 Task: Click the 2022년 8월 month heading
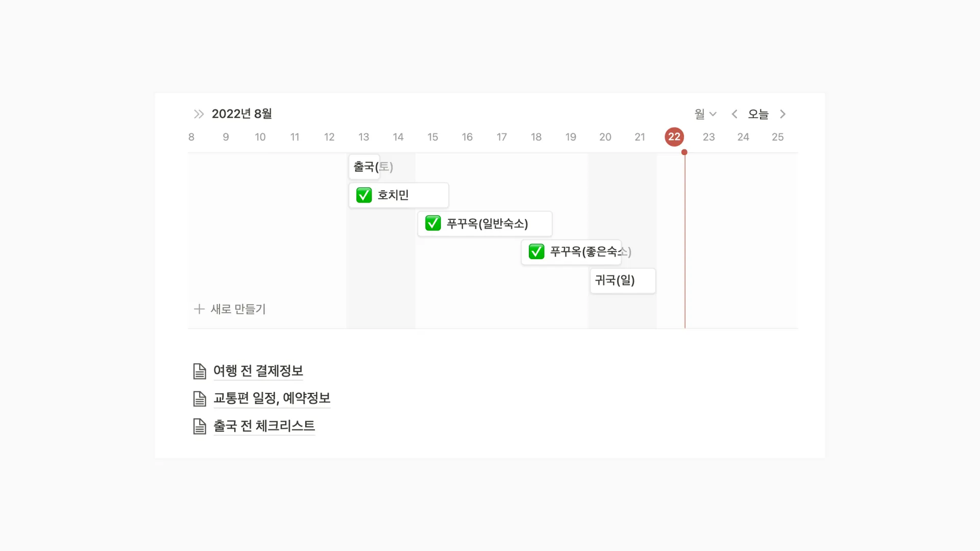(241, 114)
